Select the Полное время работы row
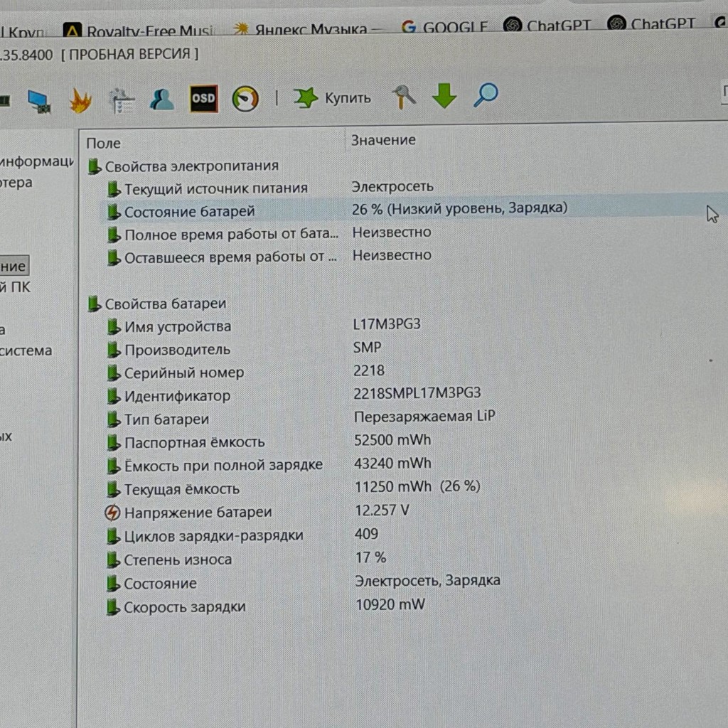The width and height of the screenshot is (728, 728). tap(269, 233)
